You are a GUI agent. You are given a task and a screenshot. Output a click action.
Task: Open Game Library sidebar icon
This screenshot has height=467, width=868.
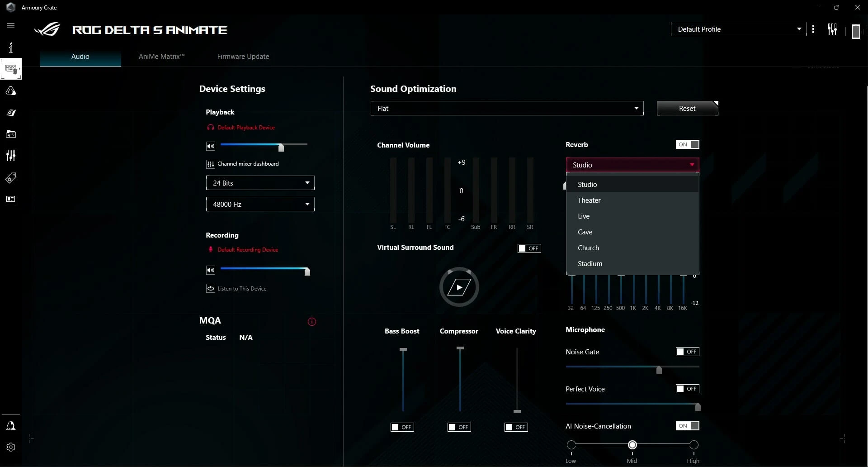coord(11,134)
